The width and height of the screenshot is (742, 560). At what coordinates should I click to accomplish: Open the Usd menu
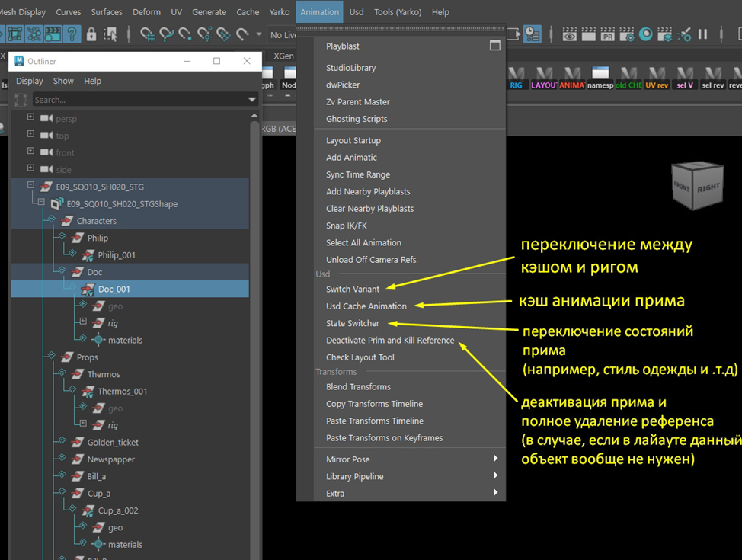[x=357, y=12]
